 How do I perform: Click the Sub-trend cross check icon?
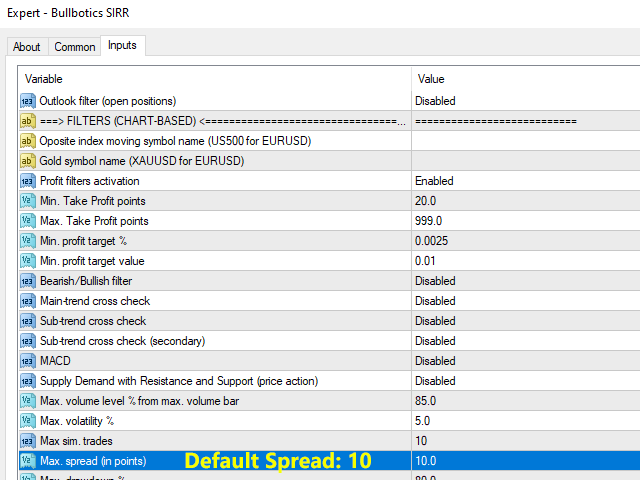(28, 321)
